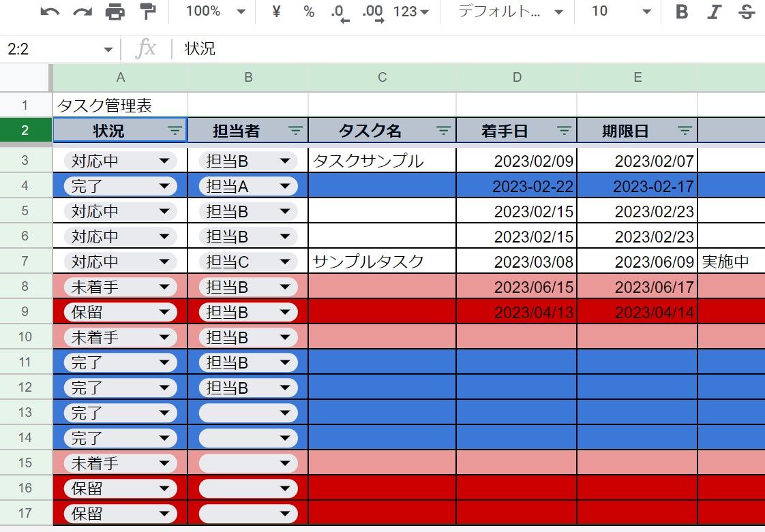
Task: Click cell タスク管理表
Action: 120,105
